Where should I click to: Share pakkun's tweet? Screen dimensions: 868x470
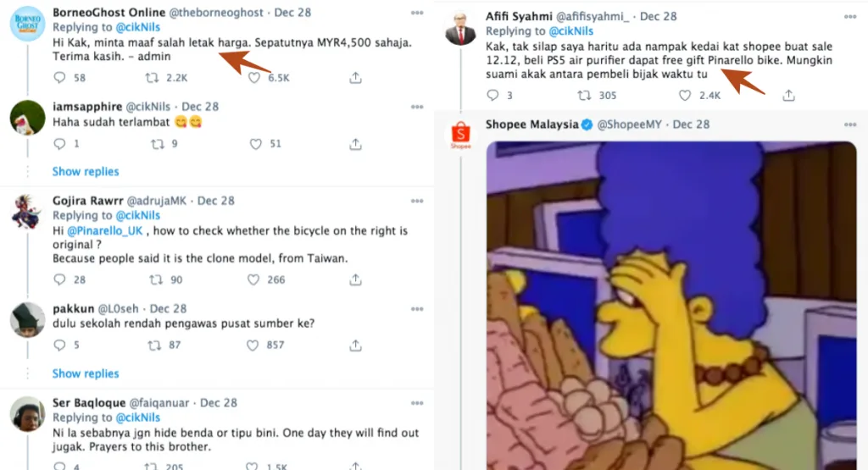point(355,346)
